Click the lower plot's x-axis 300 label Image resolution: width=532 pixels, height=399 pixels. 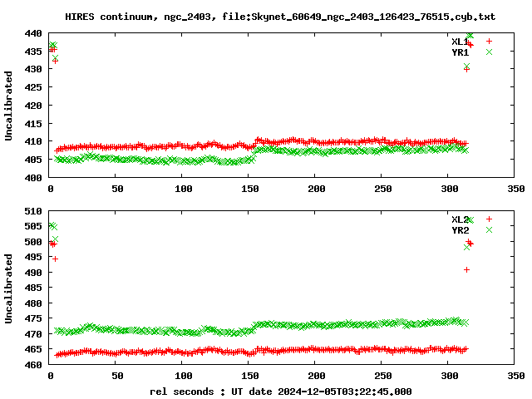450,376
